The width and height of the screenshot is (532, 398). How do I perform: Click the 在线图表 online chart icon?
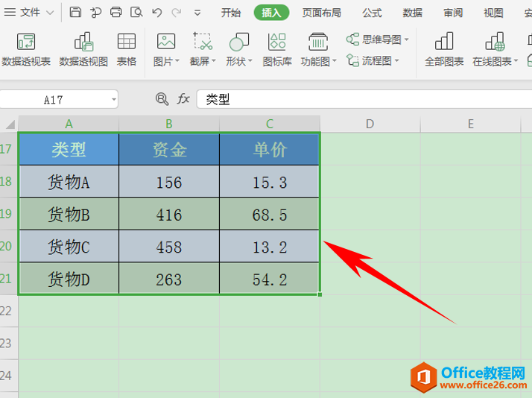[x=495, y=42]
